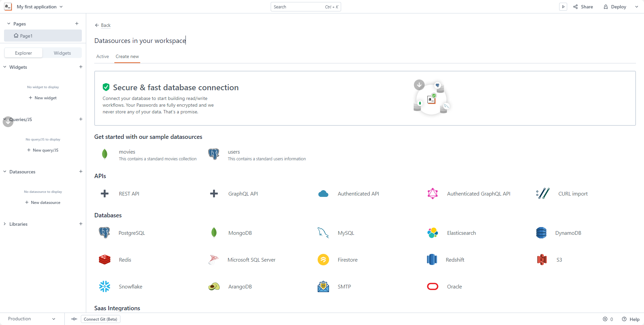Add a new page with plus icon
The height and width of the screenshot is (325, 644).
tap(77, 23)
